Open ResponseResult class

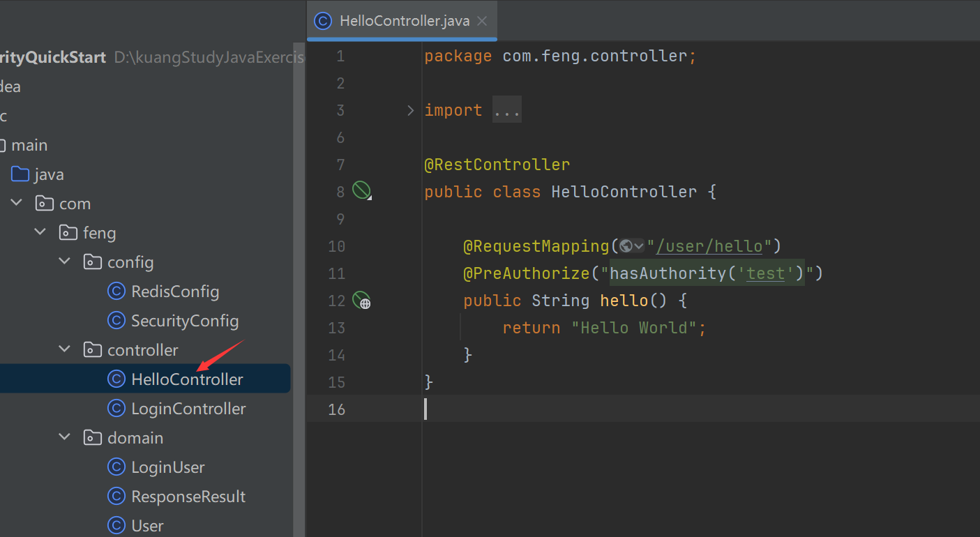click(x=188, y=497)
